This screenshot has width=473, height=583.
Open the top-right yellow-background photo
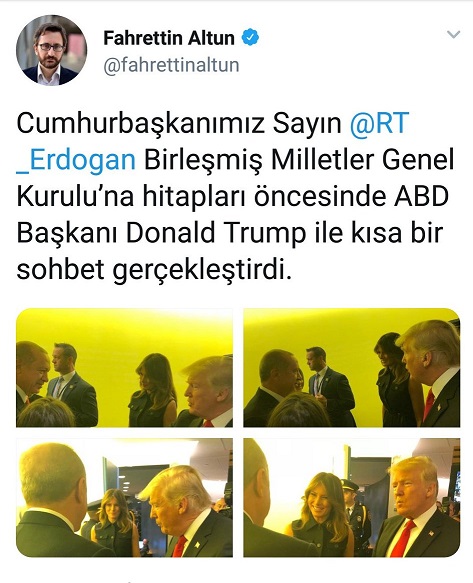(x=352, y=367)
